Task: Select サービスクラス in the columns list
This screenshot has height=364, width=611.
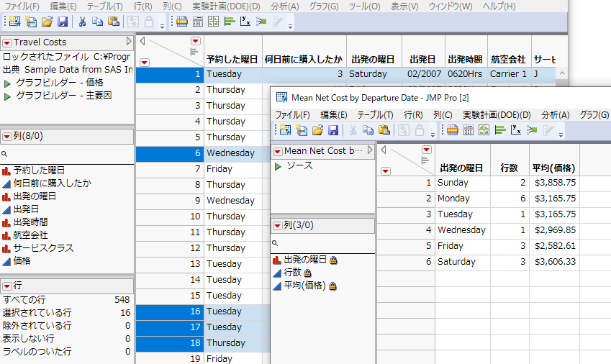Action: [43, 248]
